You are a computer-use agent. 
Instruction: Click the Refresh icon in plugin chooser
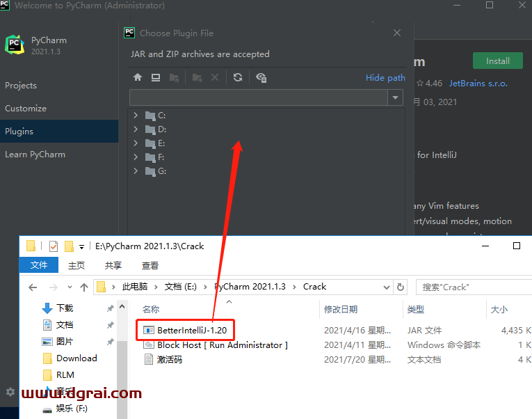(x=238, y=77)
